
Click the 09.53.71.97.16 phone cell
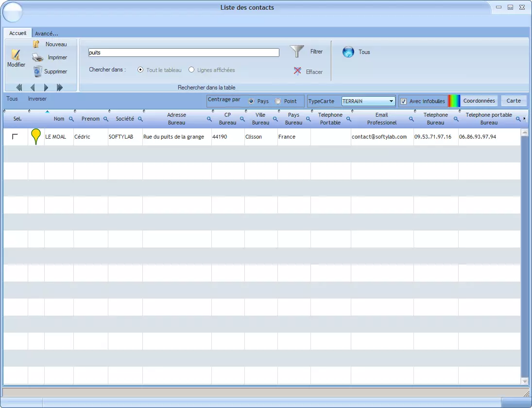point(436,137)
